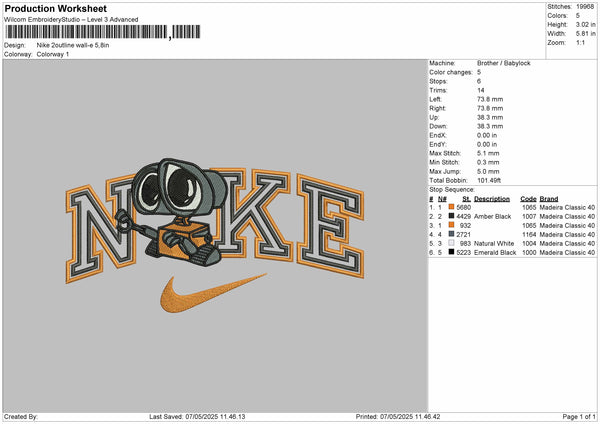Click stitch count '2721' in stop sequence

pos(463,235)
